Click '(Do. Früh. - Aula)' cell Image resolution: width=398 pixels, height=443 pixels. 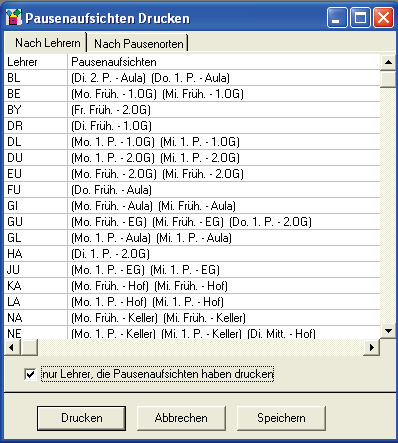click(224, 190)
